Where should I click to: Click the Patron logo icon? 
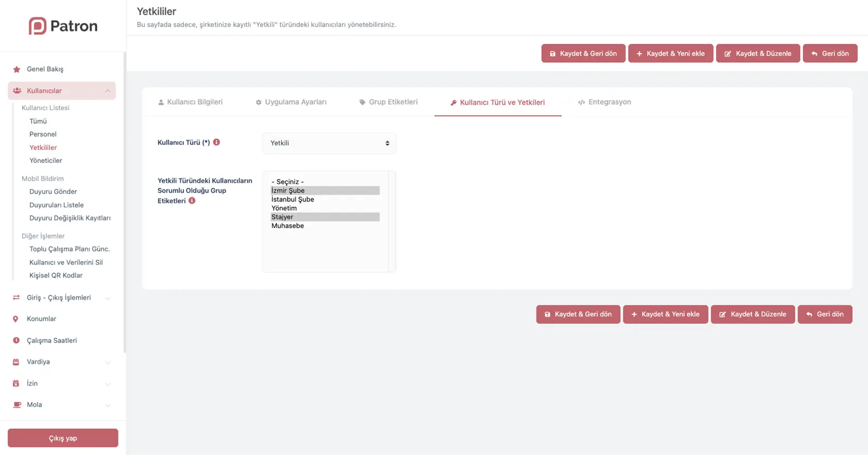[37, 26]
